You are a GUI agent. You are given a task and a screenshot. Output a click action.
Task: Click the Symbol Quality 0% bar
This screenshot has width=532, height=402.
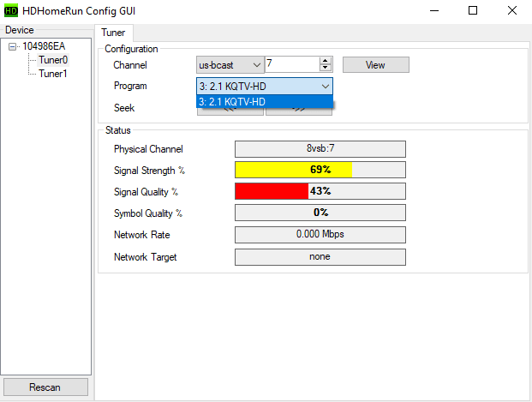320,213
